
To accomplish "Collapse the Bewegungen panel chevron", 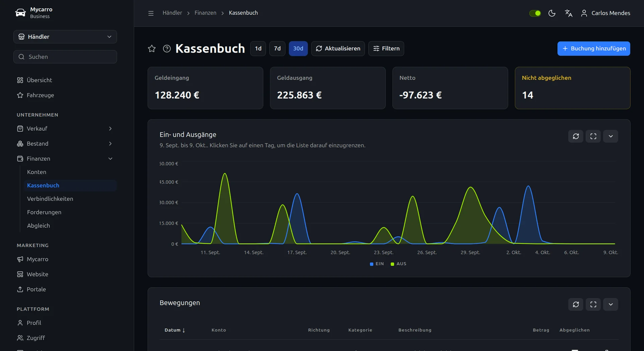I will click(x=610, y=304).
